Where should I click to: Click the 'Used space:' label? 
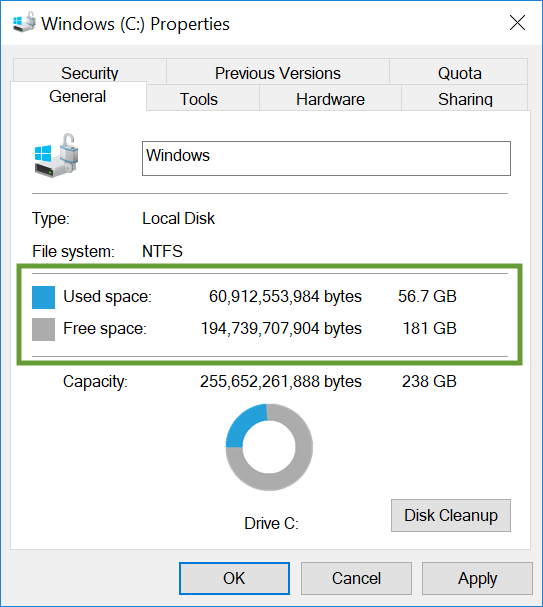[x=107, y=297]
